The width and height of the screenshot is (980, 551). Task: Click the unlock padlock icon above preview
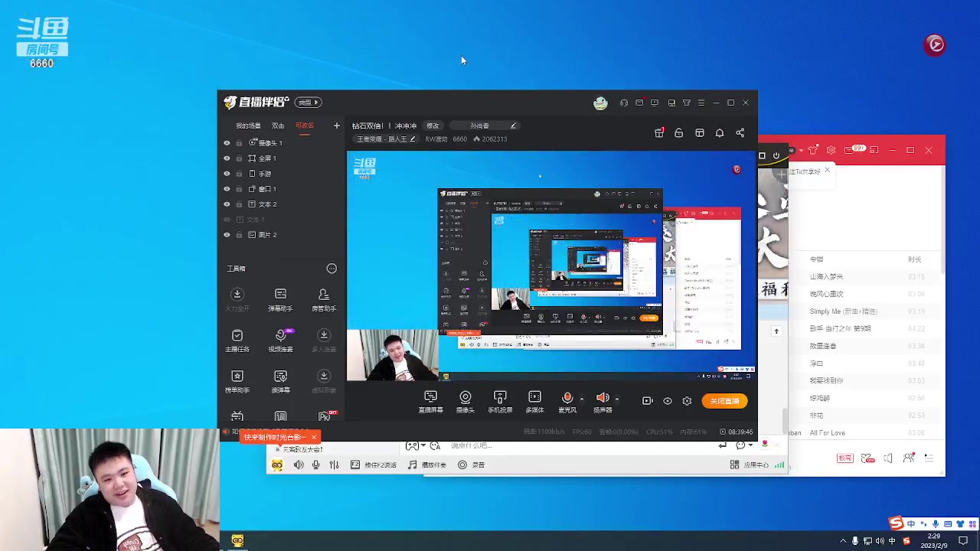click(678, 133)
